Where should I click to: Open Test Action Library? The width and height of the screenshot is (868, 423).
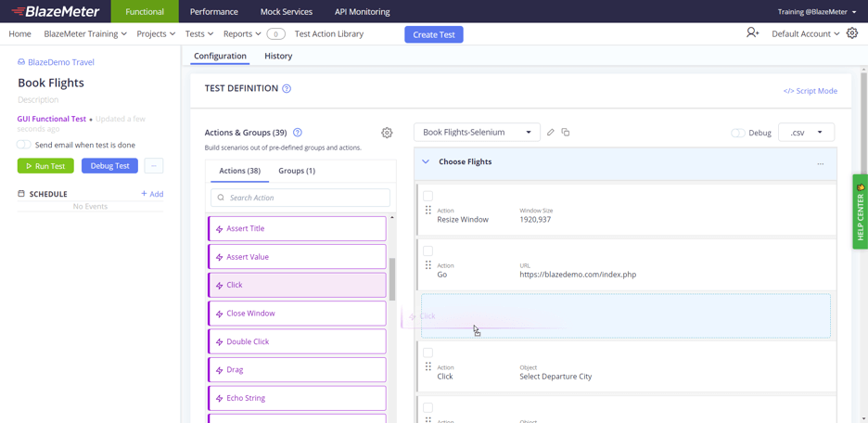[329, 33]
